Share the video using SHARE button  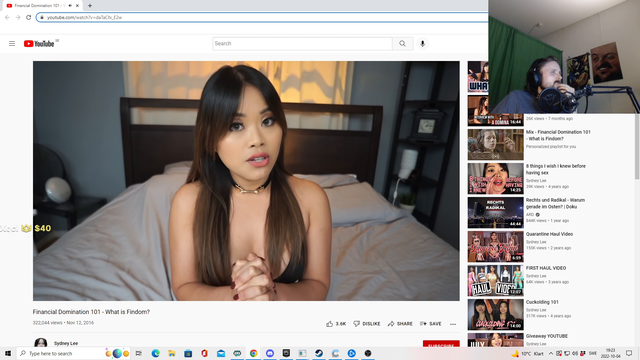pyautogui.click(x=400, y=324)
